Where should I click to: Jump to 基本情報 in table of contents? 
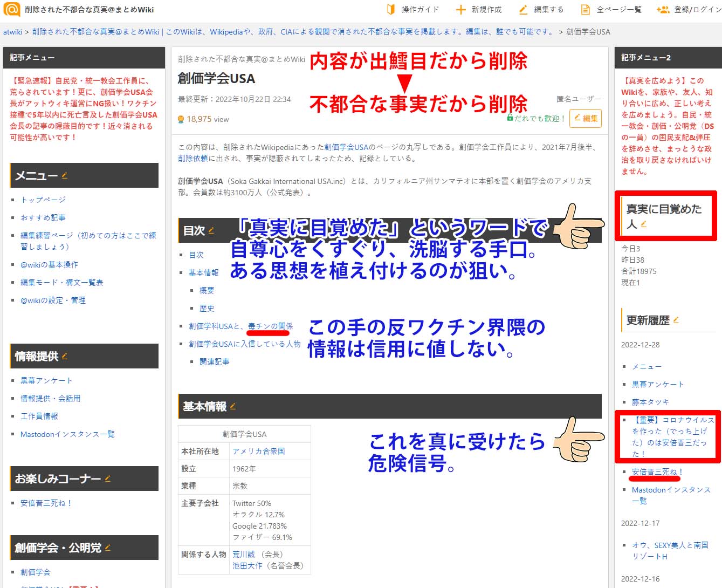click(x=204, y=272)
